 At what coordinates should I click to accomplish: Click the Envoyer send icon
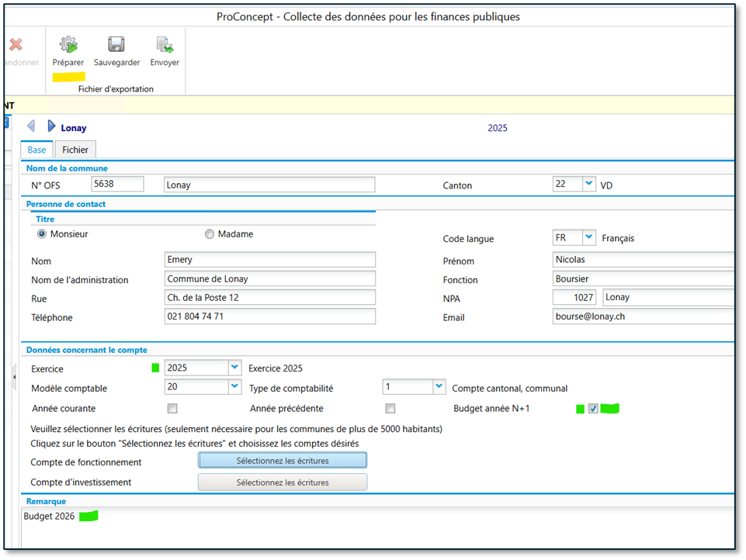click(165, 45)
